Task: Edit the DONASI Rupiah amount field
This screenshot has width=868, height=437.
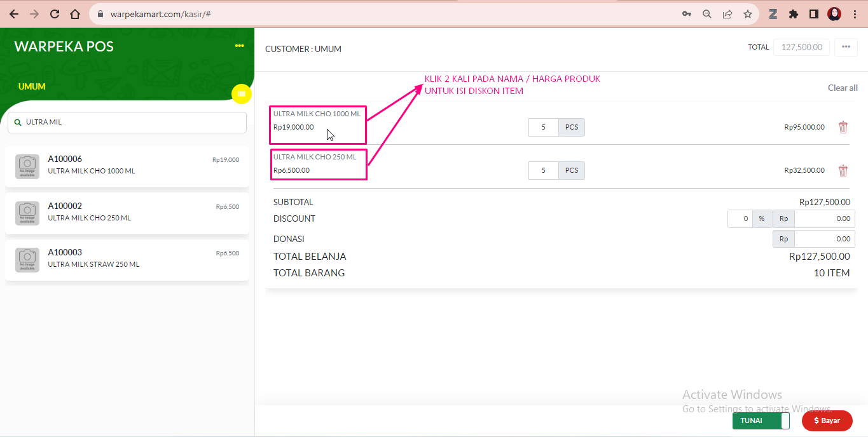Action: [825, 239]
